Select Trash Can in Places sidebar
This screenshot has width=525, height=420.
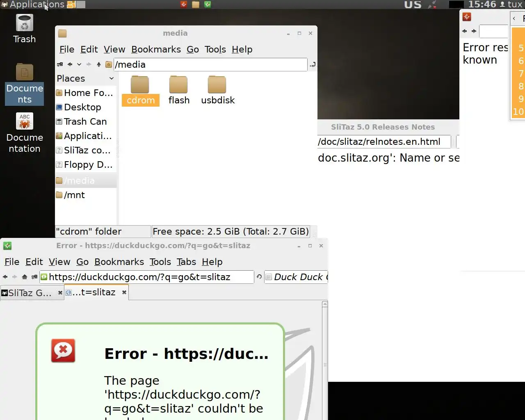point(85,121)
